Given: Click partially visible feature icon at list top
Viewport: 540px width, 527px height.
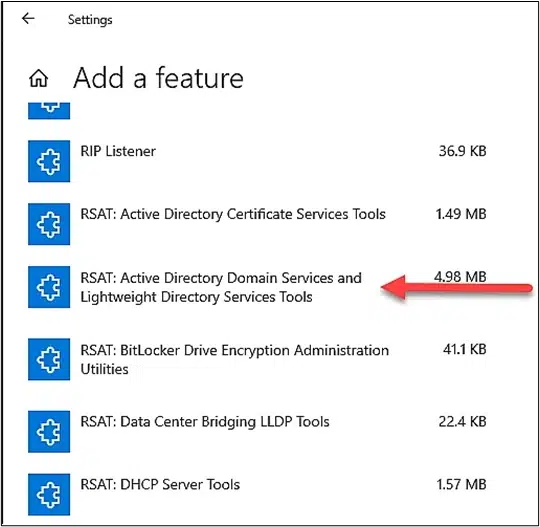Looking at the screenshot, I should [x=49, y=111].
